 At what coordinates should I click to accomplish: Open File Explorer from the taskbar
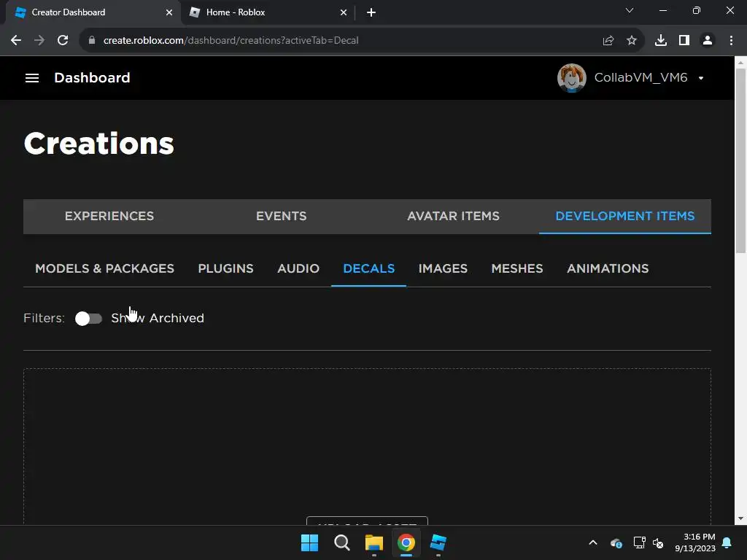tap(374, 542)
